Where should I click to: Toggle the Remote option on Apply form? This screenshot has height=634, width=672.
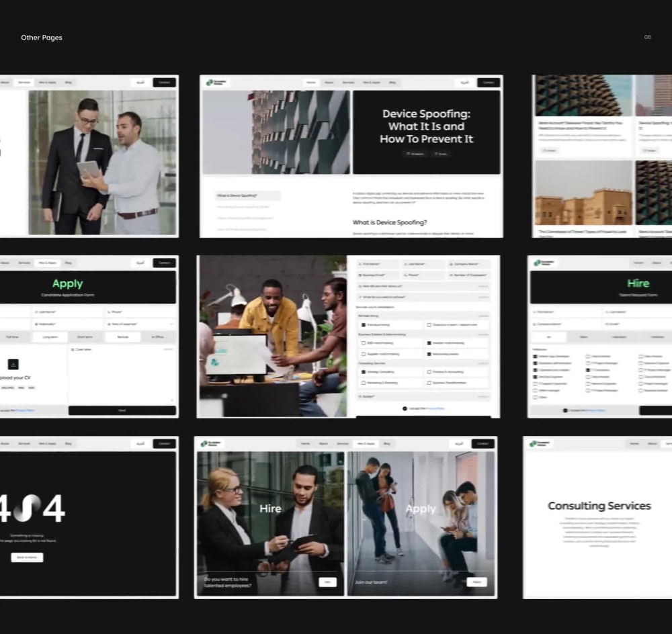click(123, 336)
